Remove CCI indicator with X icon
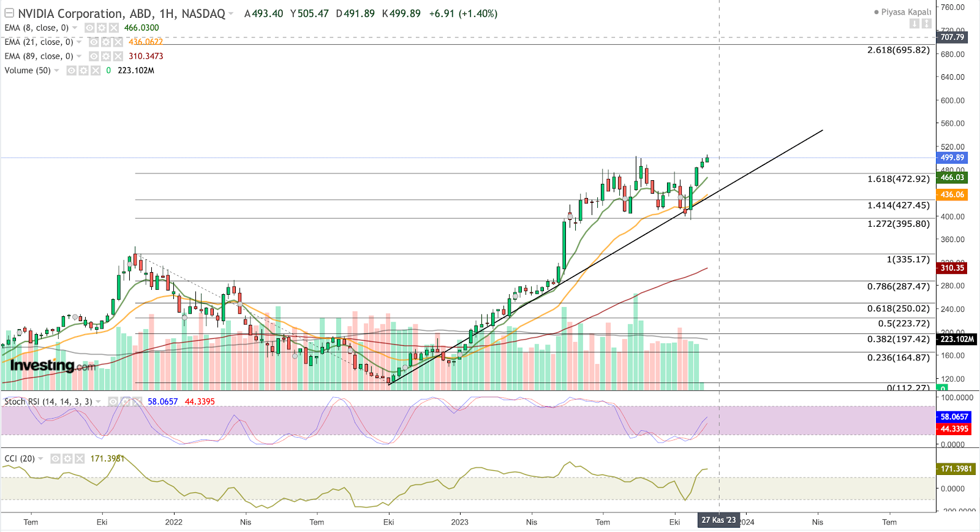 80,458
